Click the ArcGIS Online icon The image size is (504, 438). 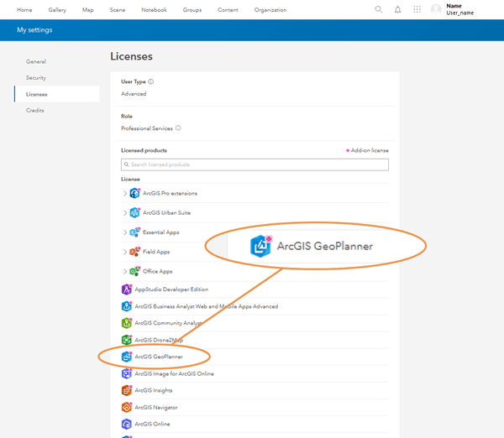[x=127, y=424]
